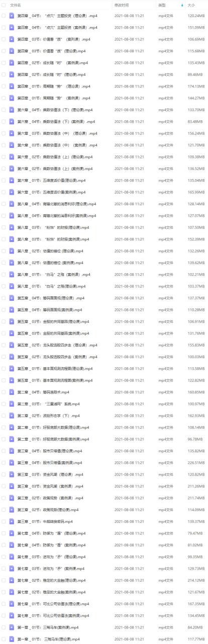This screenshot has width=208, height=644.
Task: Click video icon of 筹码追踪术.mp4 file
Action: [12, 392]
